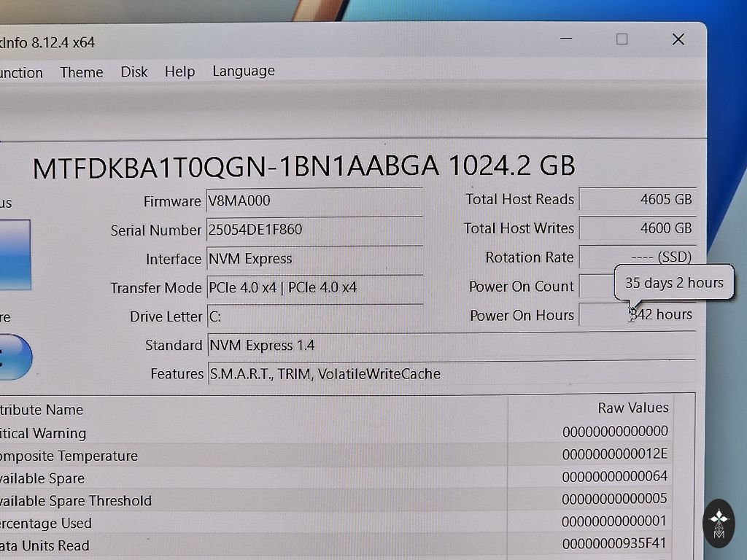The height and width of the screenshot is (560, 747).
Task: Click the Firmware value V8MA000 field
Action: tap(314, 201)
